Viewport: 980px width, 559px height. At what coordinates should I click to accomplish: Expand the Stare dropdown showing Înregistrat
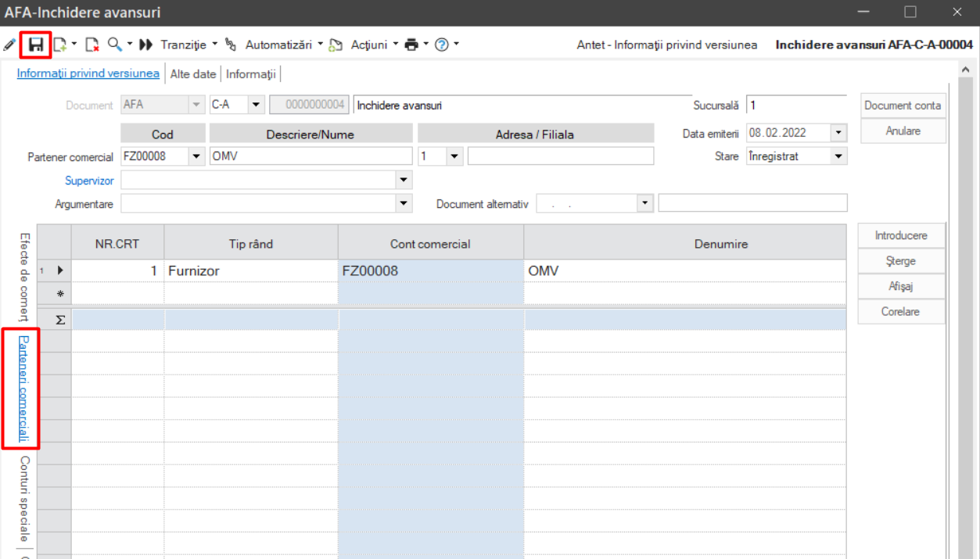pos(839,156)
